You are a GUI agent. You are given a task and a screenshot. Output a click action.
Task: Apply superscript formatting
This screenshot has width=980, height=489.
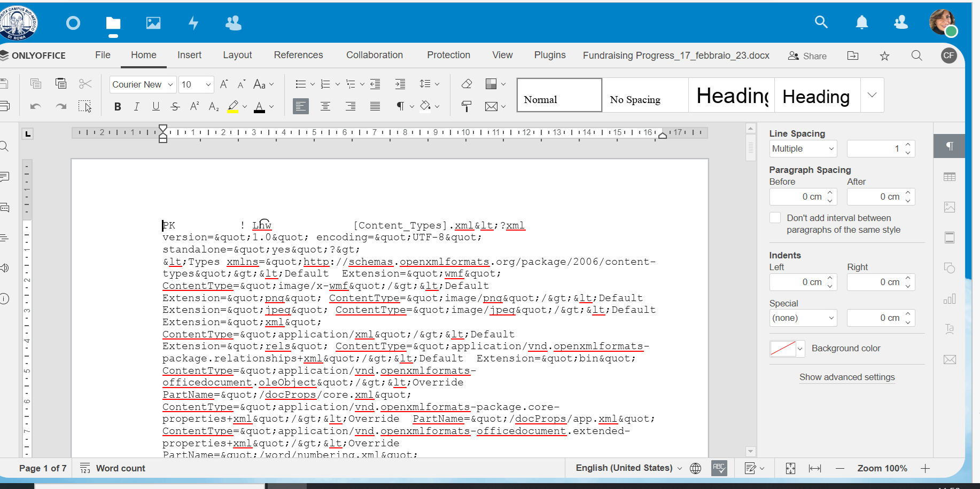(x=195, y=106)
